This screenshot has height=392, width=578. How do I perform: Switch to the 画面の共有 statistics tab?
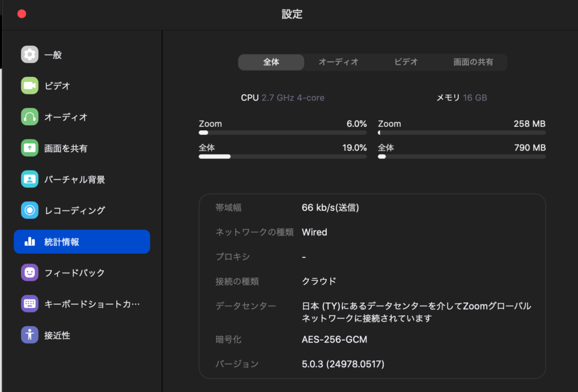pyautogui.click(x=473, y=62)
